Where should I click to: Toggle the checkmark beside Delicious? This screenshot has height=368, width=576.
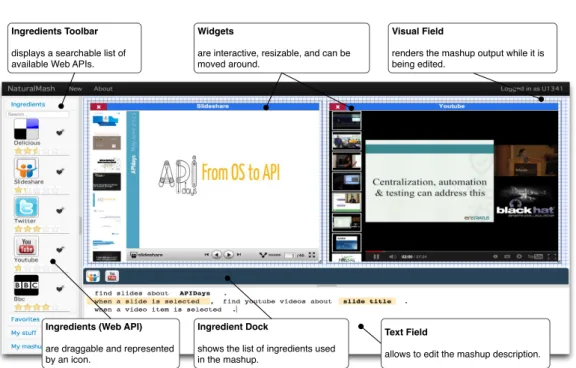click(x=60, y=132)
